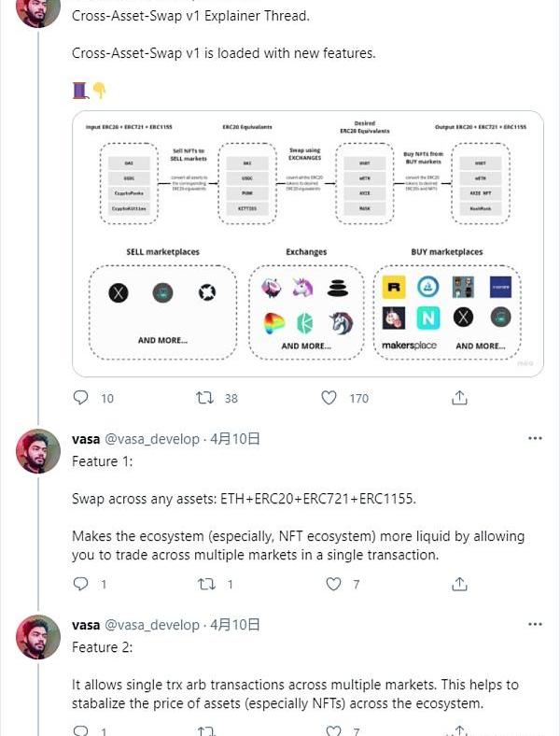This screenshot has width=560, height=736.
Task: Open the 4月10日 date of Feature 2 tweet
Action: 235,625
